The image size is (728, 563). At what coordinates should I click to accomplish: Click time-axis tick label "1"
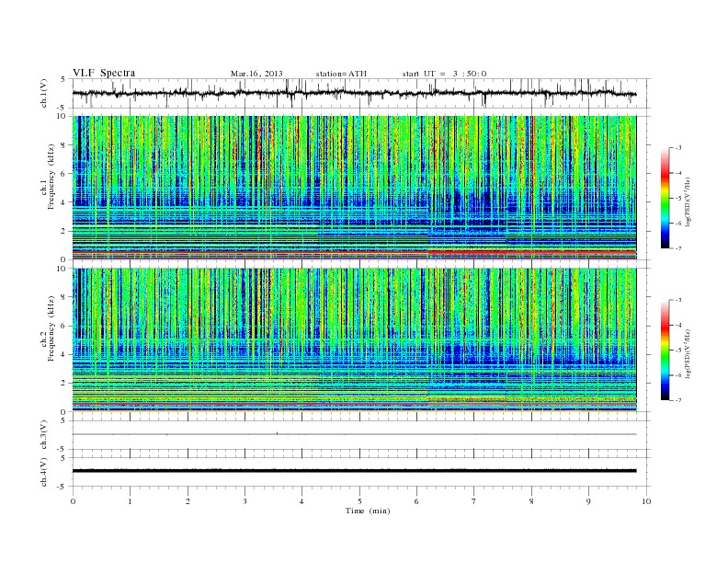130,501
